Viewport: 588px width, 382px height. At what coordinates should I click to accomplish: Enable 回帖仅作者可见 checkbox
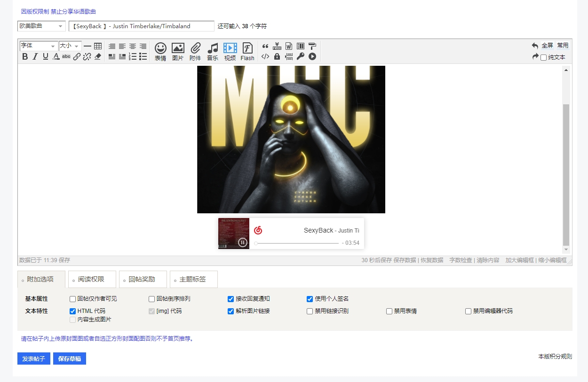click(73, 299)
